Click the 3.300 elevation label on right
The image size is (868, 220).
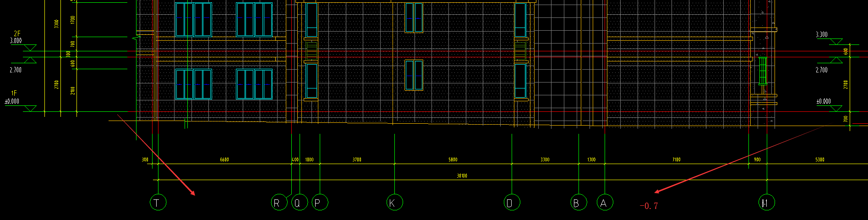[821, 35]
